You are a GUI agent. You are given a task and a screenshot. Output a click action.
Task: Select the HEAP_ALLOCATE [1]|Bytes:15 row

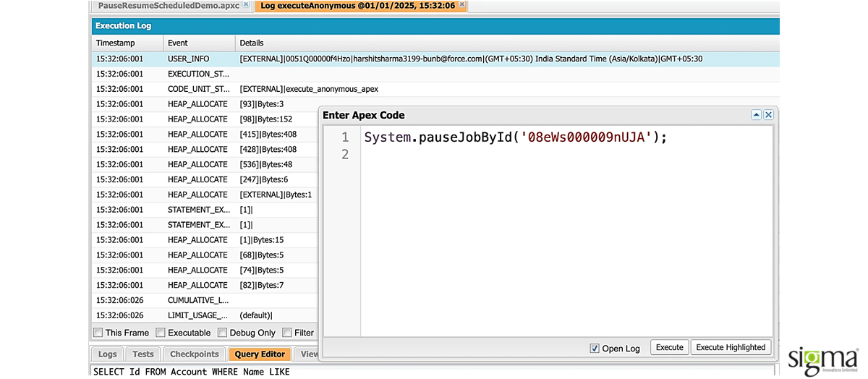[x=205, y=240]
